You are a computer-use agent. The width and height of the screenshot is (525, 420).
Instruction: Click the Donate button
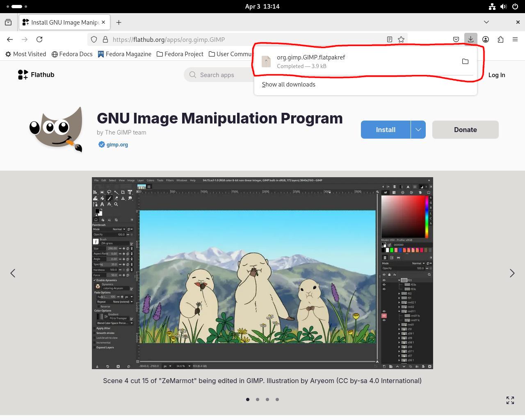466,130
